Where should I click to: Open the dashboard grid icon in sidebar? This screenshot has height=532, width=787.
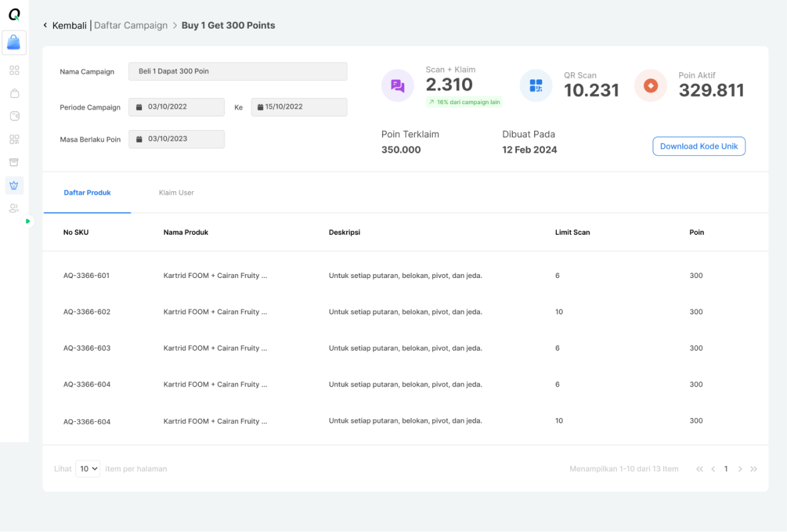[x=15, y=70]
